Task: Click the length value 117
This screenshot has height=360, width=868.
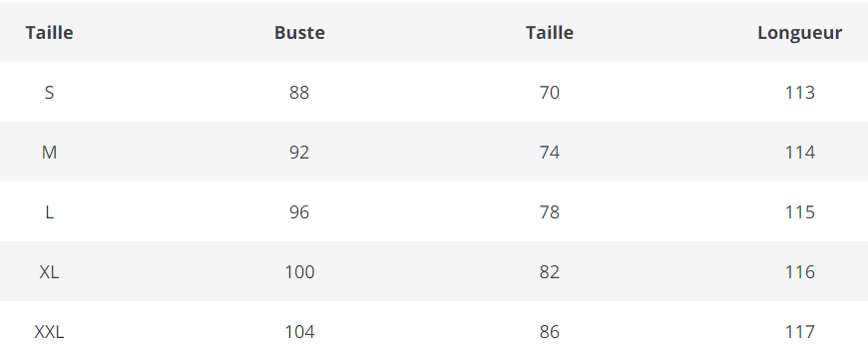Action: (800, 331)
